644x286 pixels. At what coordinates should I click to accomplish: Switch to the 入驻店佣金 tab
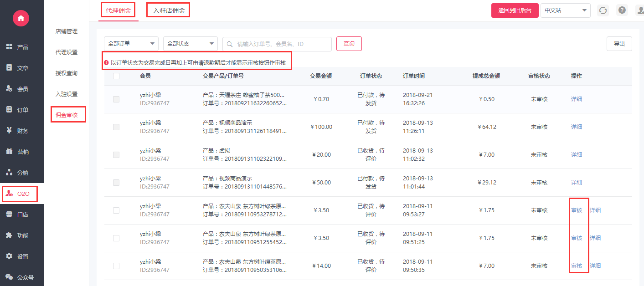(x=169, y=10)
